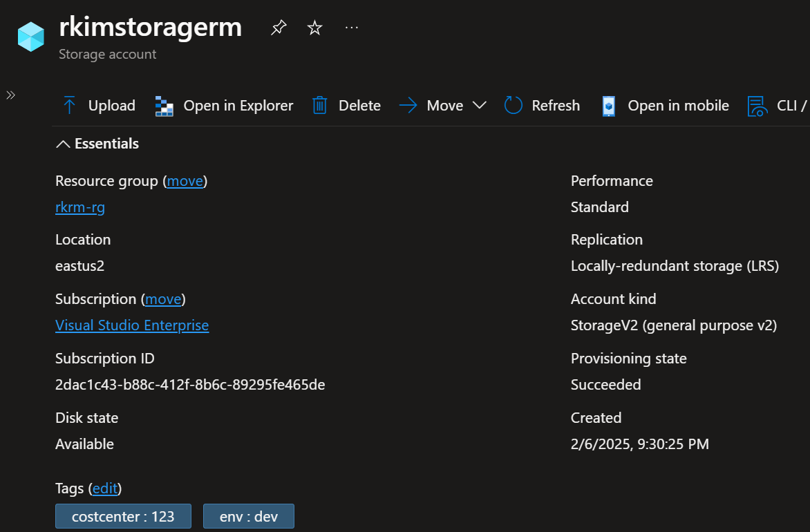Image resolution: width=810 pixels, height=532 pixels.
Task: Open the rkrm-rg resource group link
Action: click(x=80, y=207)
